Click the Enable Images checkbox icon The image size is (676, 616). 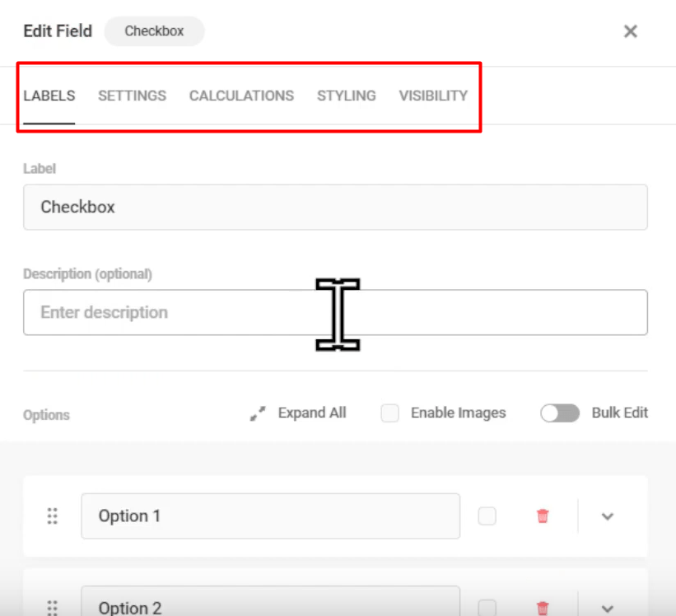point(389,413)
